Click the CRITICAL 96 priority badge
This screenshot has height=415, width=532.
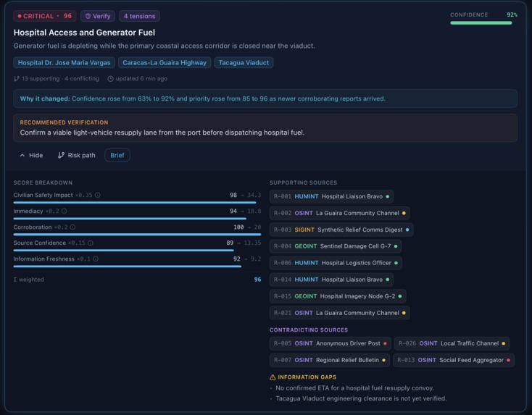[x=45, y=16]
